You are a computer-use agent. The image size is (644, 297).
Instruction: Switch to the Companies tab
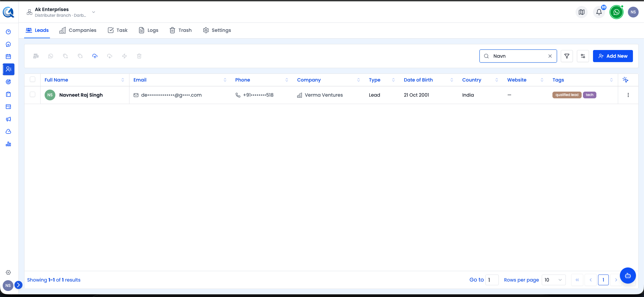[78, 30]
